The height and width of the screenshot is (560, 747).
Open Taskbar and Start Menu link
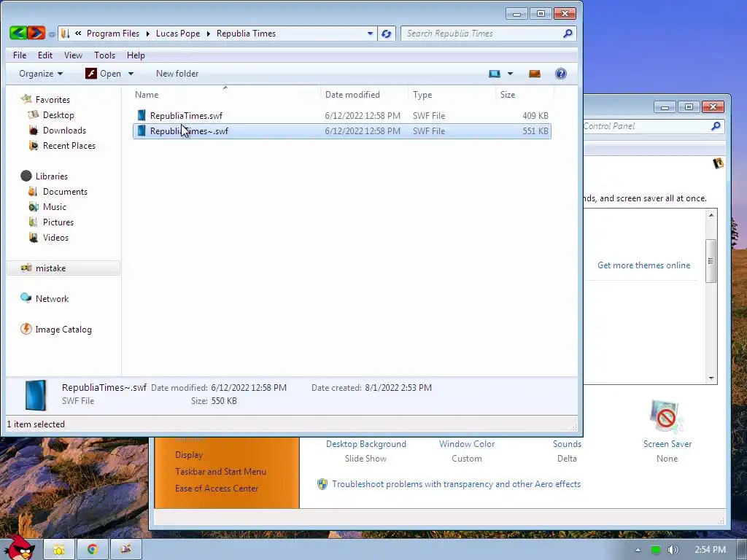coord(220,472)
